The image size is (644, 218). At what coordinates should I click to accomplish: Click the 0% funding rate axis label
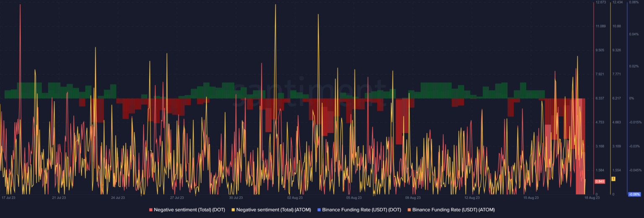tap(631, 98)
